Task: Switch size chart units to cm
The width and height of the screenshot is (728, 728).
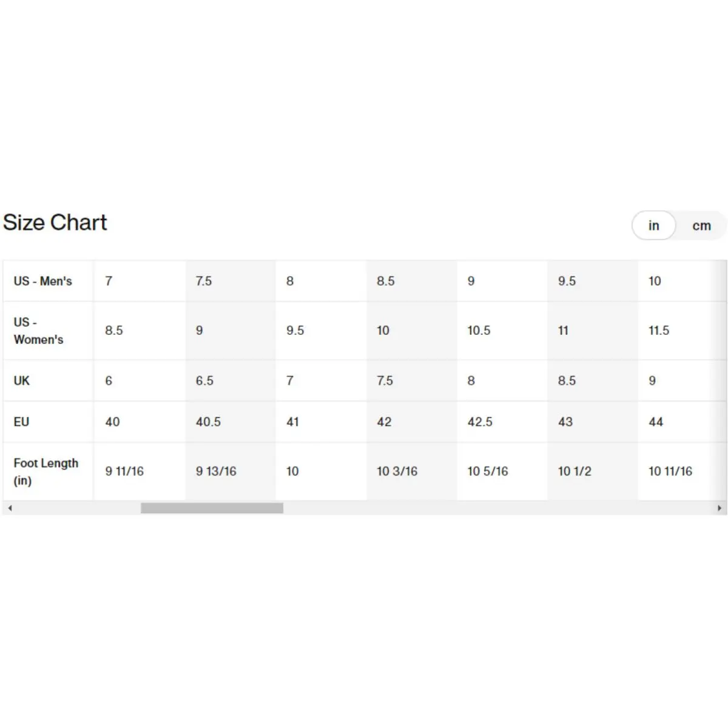Action: [x=701, y=226]
